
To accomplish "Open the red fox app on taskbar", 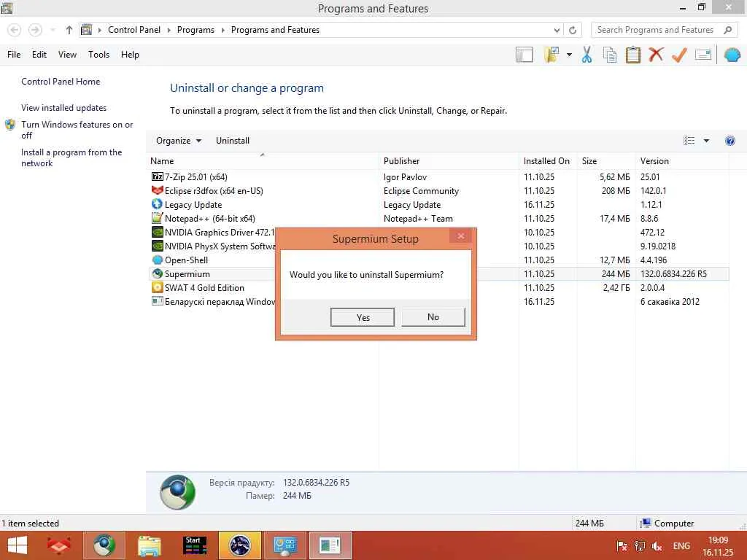I will point(58,545).
